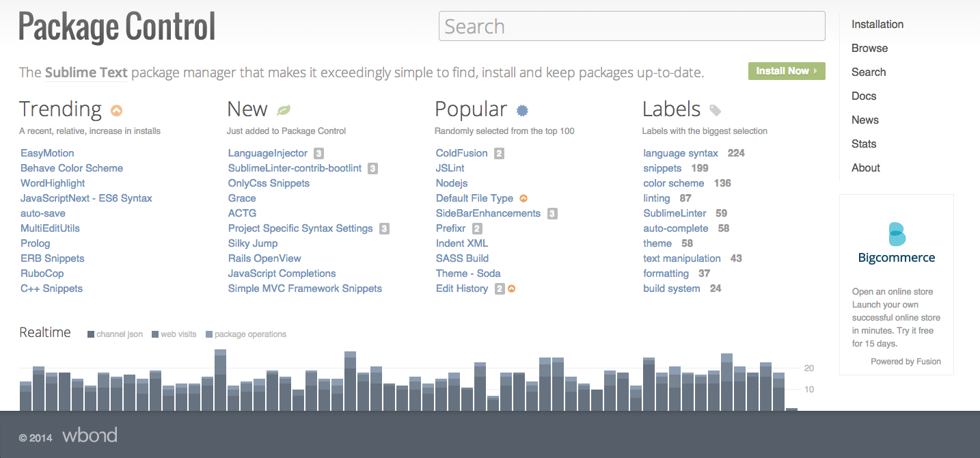Click the Bigcommerce logo icon
980x458 pixels.
point(897,234)
